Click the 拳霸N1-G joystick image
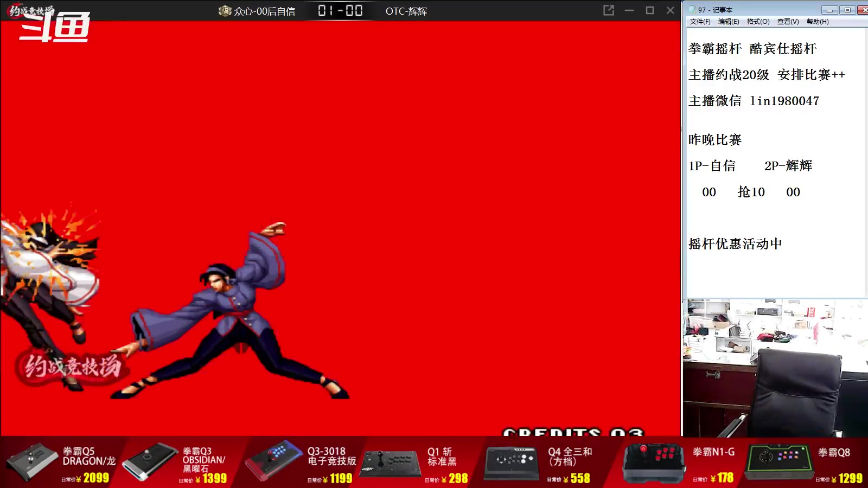 tap(654, 463)
